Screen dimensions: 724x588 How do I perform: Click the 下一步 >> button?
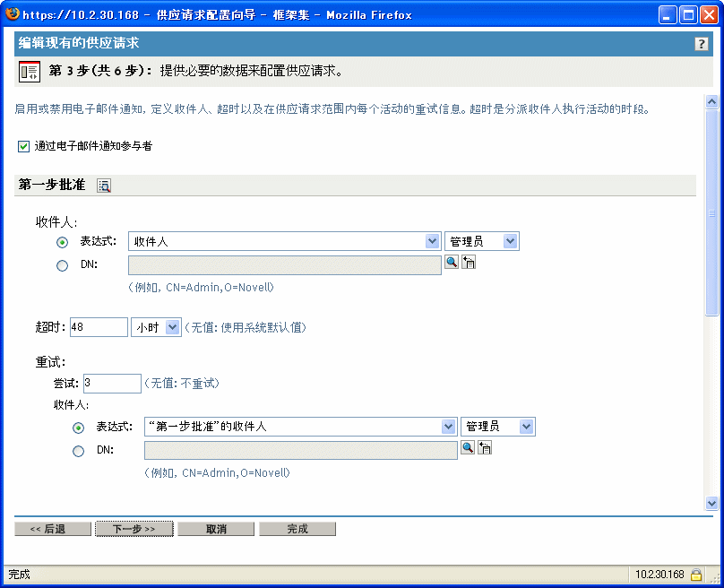click(x=134, y=528)
